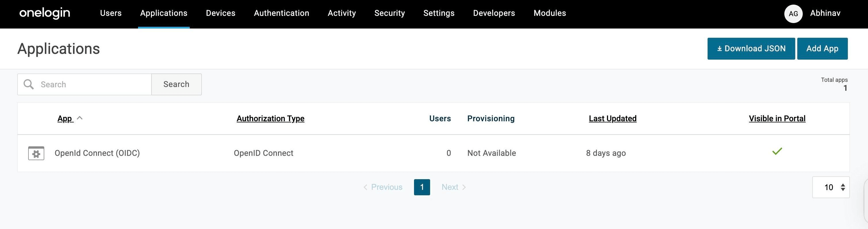Image resolution: width=868 pixels, height=229 pixels.
Task: Open the Users menu
Action: [x=111, y=13]
